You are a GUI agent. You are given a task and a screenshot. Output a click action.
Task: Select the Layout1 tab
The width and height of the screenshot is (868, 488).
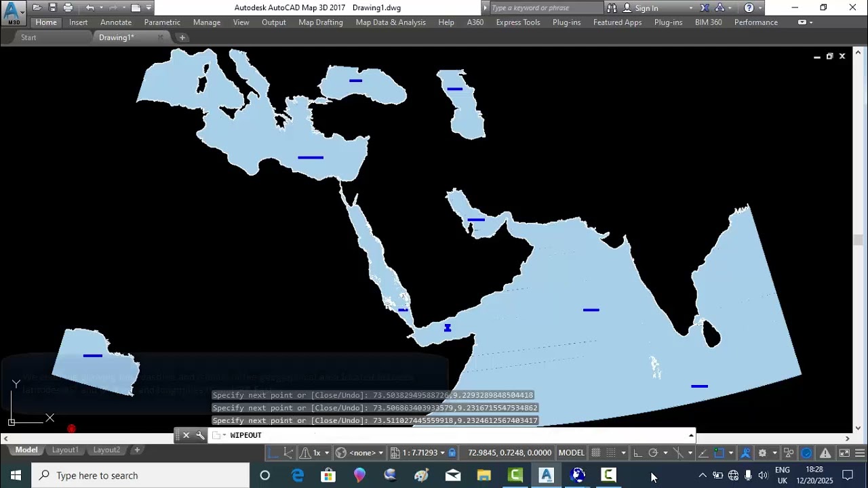tap(66, 450)
